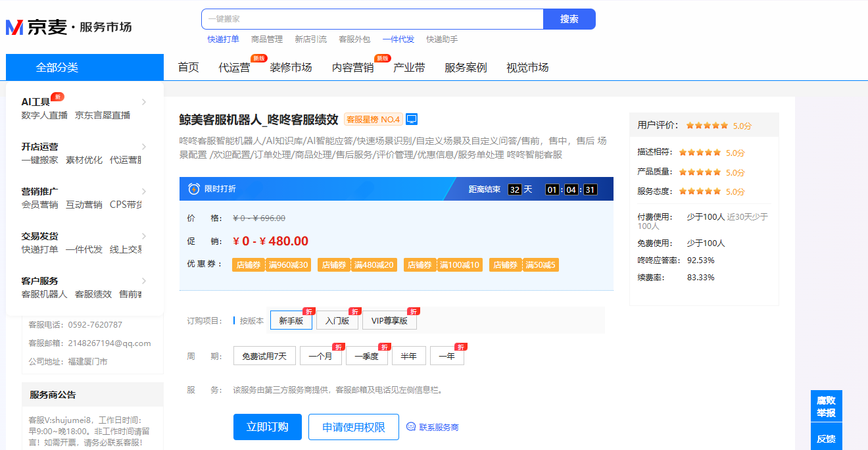Click the 立即订购 button

pyautogui.click(x=267, y=427)
